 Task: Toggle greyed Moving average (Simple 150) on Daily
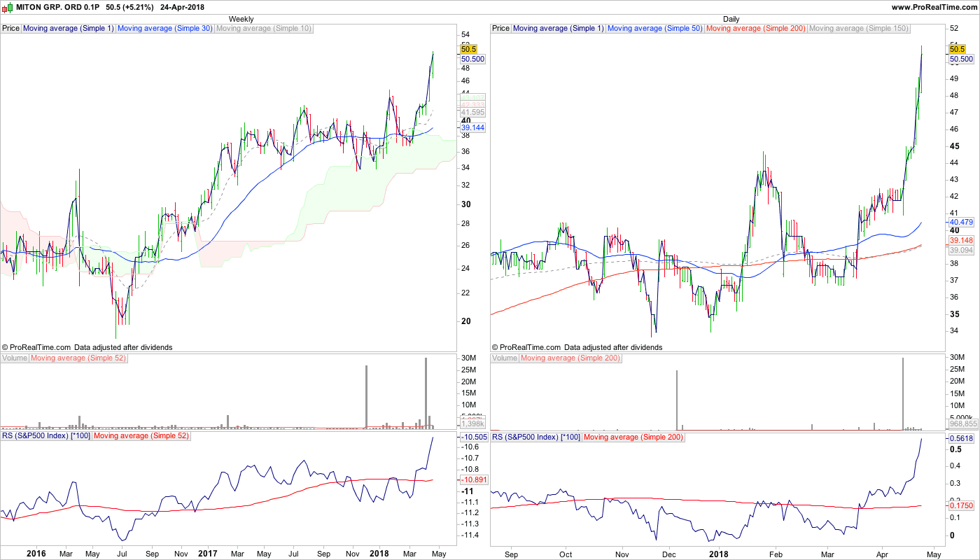click(858, 29)
